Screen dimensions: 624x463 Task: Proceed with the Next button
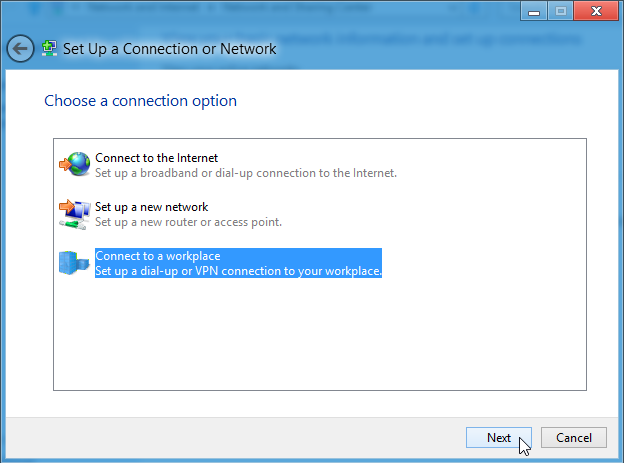point(499,438)
